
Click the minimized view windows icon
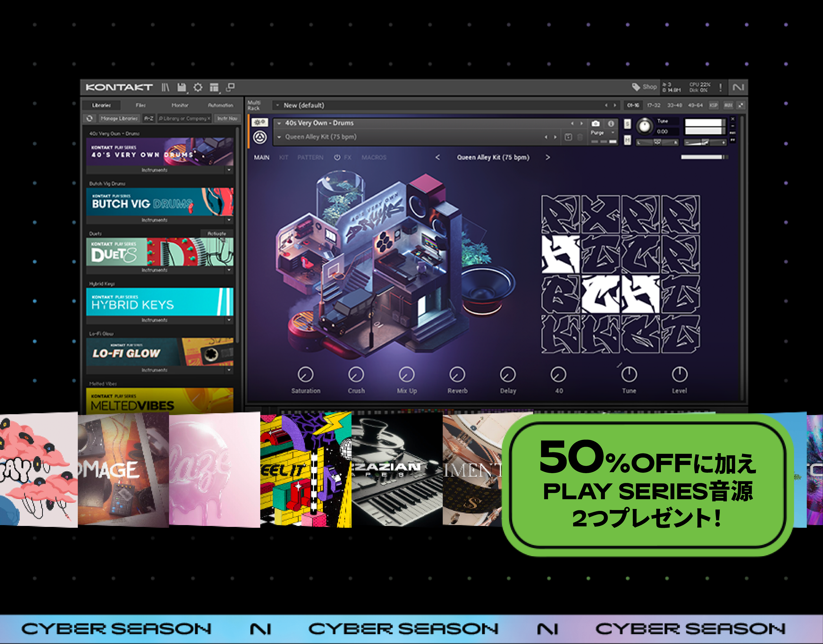point(230,87)
